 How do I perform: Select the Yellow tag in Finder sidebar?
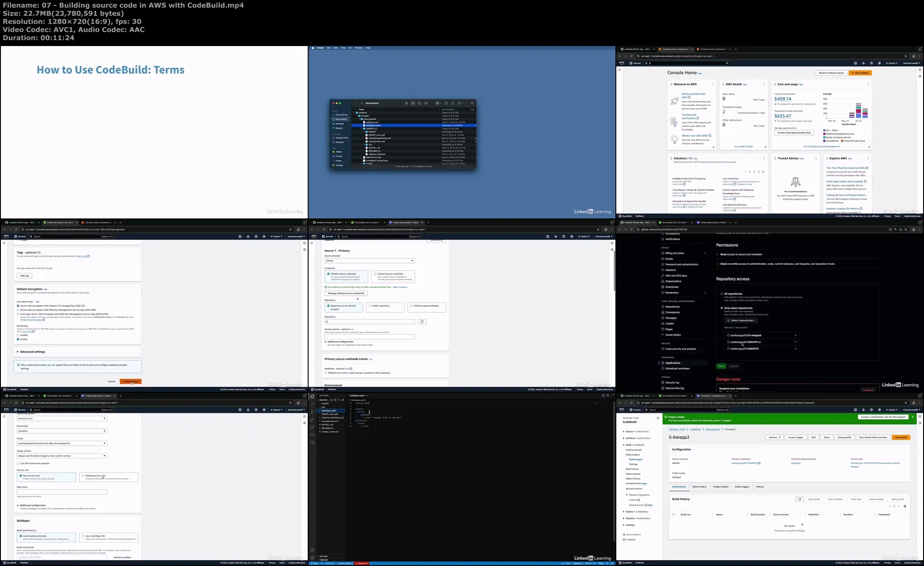[x=338, y=152]
